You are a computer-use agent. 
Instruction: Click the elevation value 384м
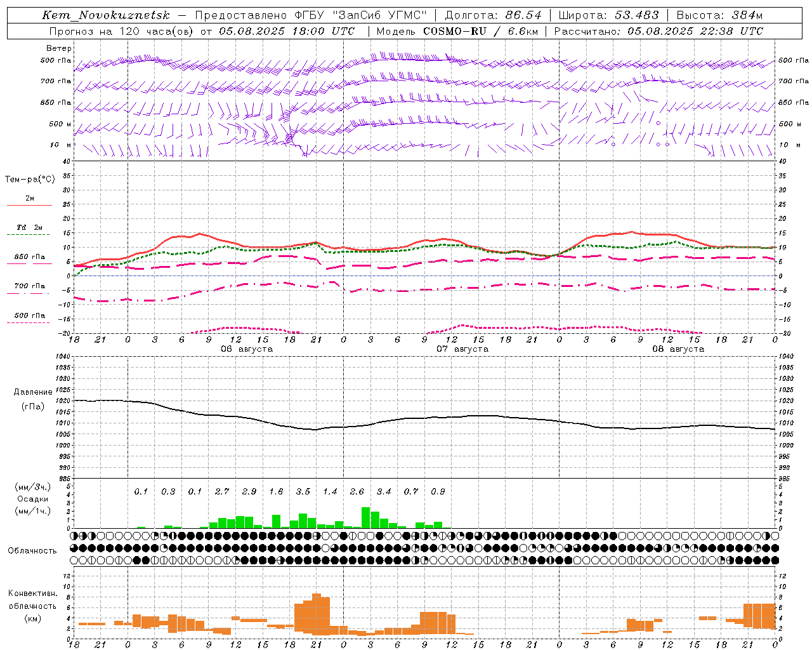point(746,15)
